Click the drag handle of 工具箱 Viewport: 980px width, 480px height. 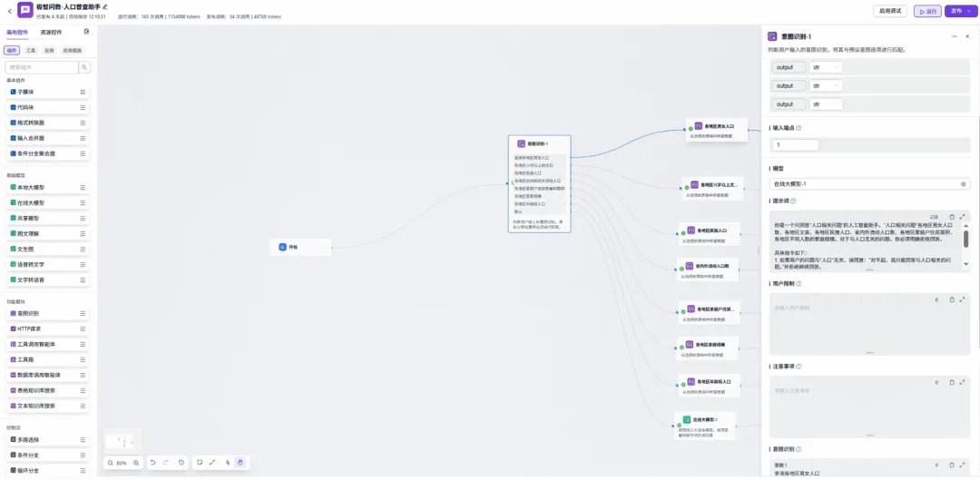point(83,360)
